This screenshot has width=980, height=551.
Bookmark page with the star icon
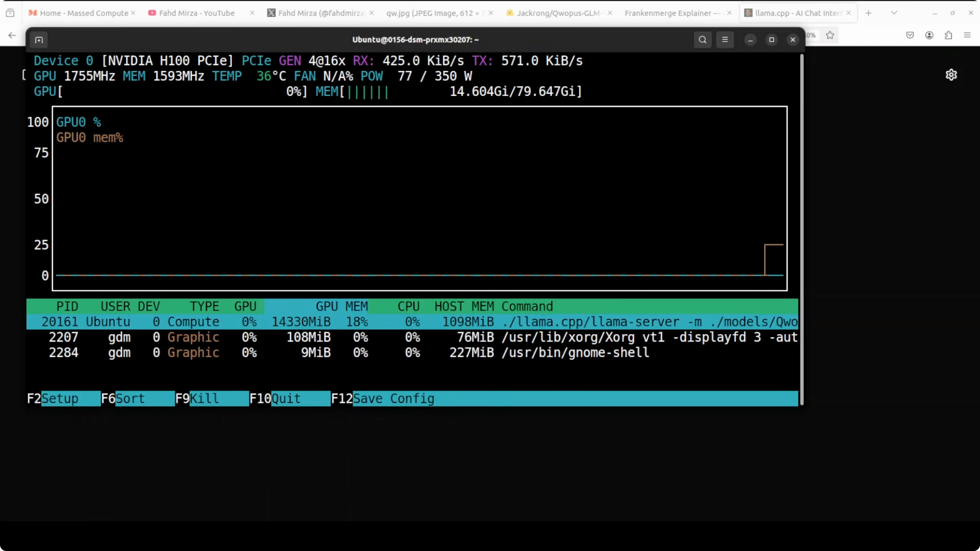click(x=830, y=35)
